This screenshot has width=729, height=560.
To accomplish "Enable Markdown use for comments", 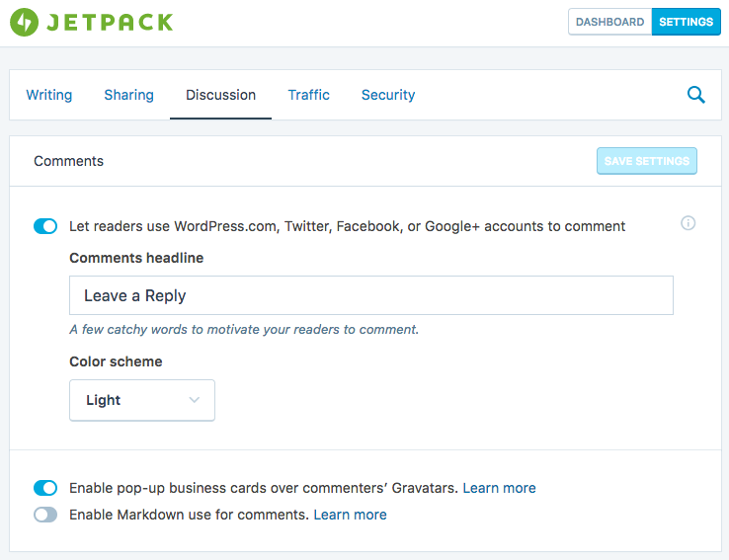I will (x=45, y=515).
